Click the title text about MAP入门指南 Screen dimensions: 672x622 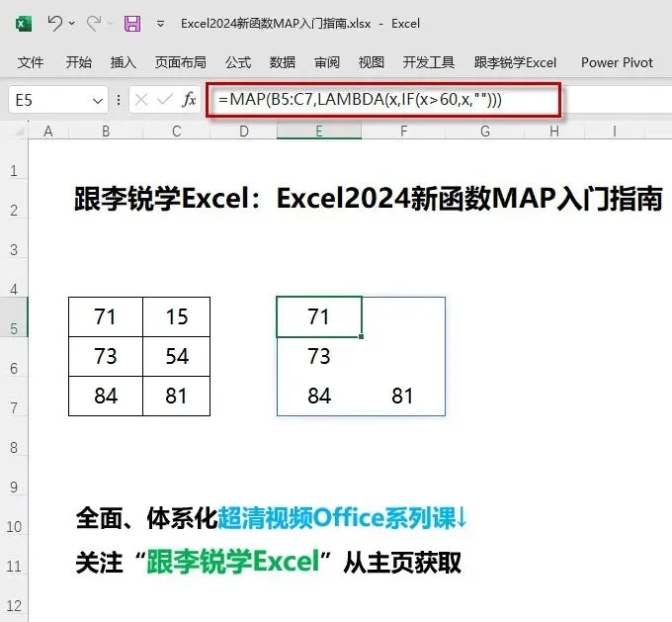pos(369,199)
